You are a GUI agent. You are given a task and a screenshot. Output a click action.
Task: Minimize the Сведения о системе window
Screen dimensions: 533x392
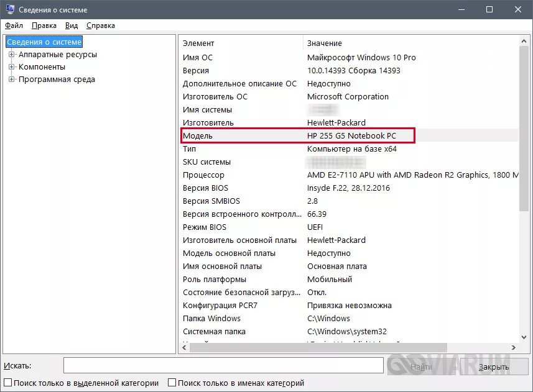click(x=461, y=9)
